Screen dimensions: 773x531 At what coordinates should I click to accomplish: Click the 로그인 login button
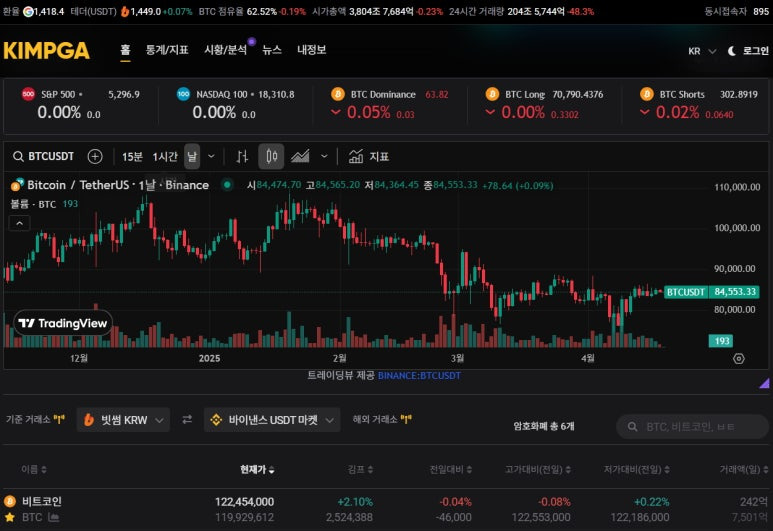(755, 51)
